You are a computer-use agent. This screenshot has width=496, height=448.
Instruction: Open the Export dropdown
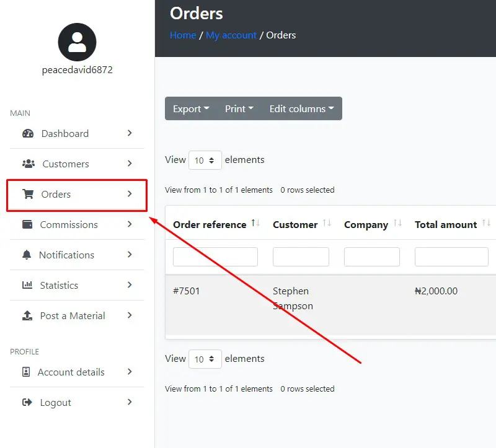(x=191, y=108)
